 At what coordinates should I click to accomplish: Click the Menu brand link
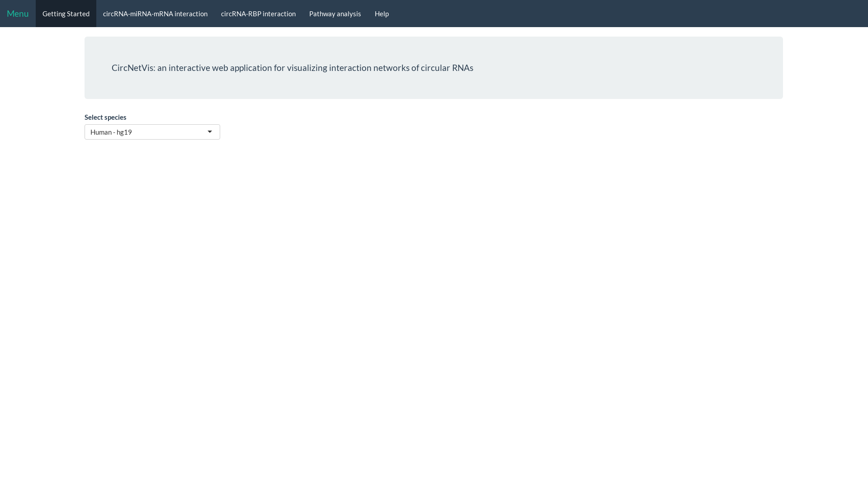point(18,14)
